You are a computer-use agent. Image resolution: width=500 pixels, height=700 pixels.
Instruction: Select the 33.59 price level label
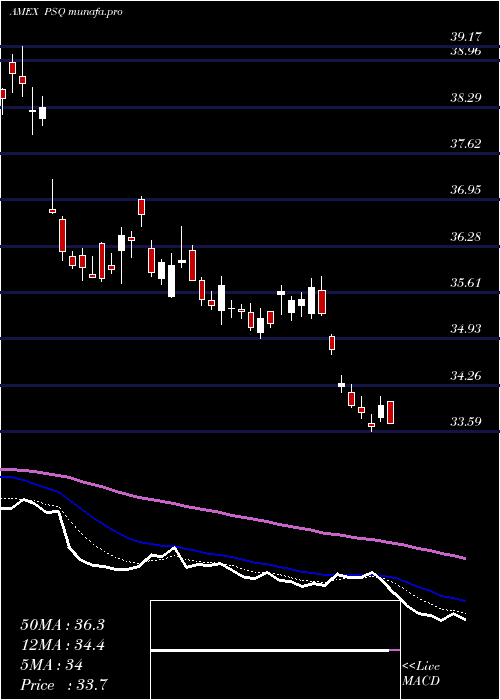point(466,421)
